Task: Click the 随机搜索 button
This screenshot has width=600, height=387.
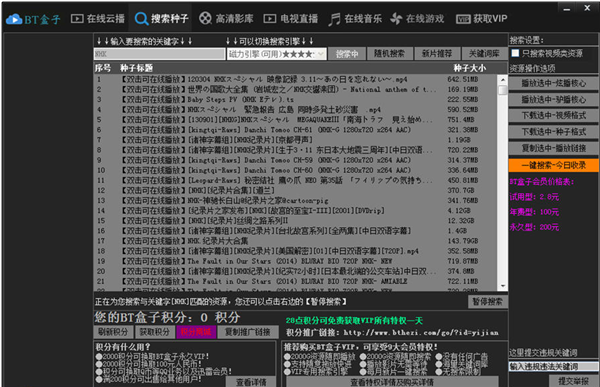Action: [x=390, y=54]
